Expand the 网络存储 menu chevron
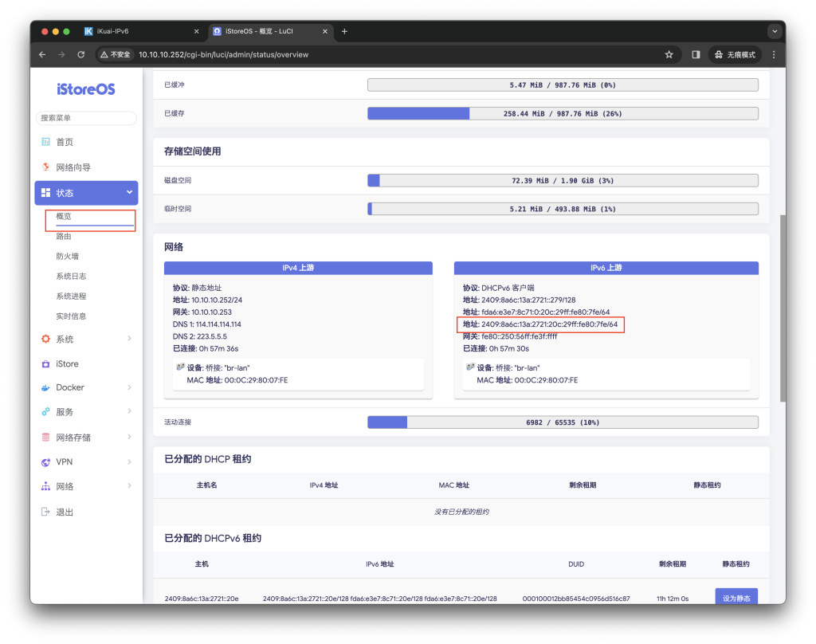 tap(130, 437)
